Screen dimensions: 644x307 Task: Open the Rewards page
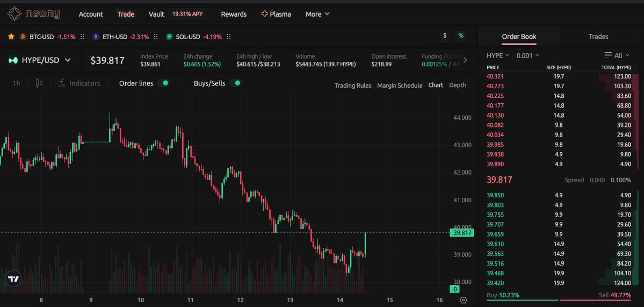pyautogui.click(x=234, y=14)
